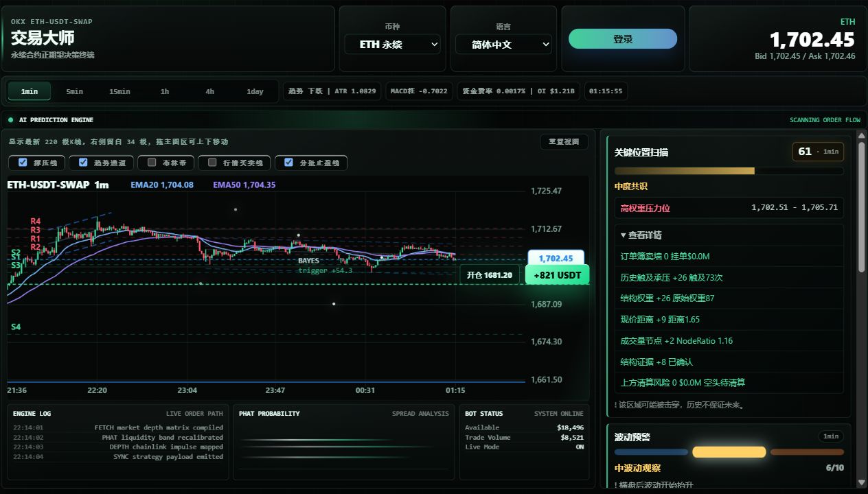
Task: Click the EMA20 1,704.08 legend label
Action: [162, 185]
